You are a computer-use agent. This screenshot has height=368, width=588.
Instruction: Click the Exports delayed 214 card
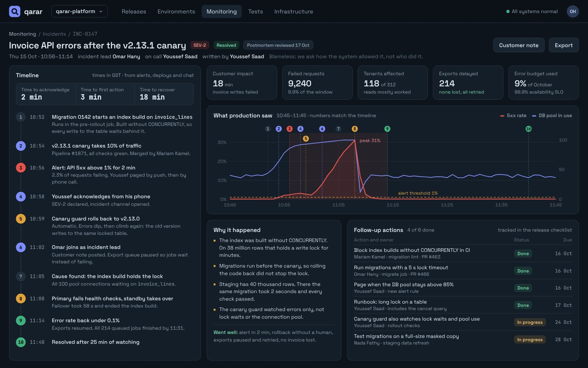[x=468, y=83]
